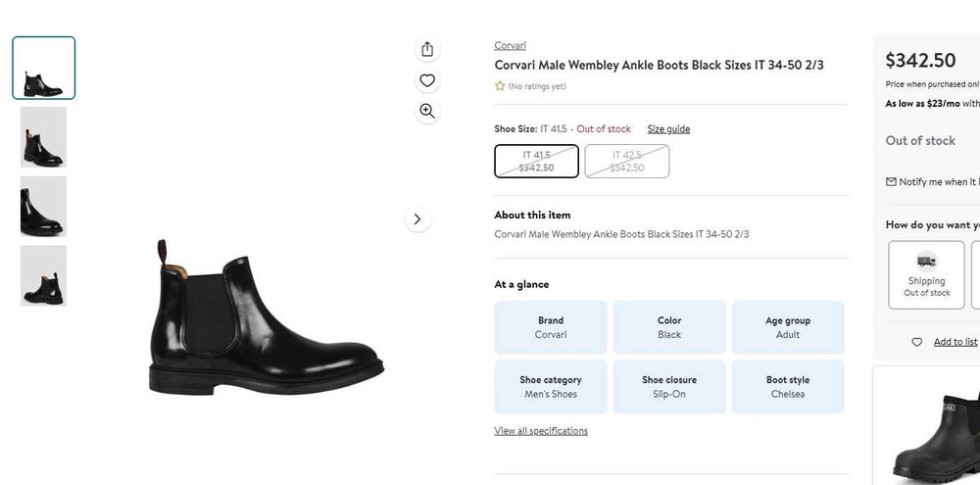Click the zoom magnifier icon
This screenshot has height=485, width=980.
click(426, 111)
